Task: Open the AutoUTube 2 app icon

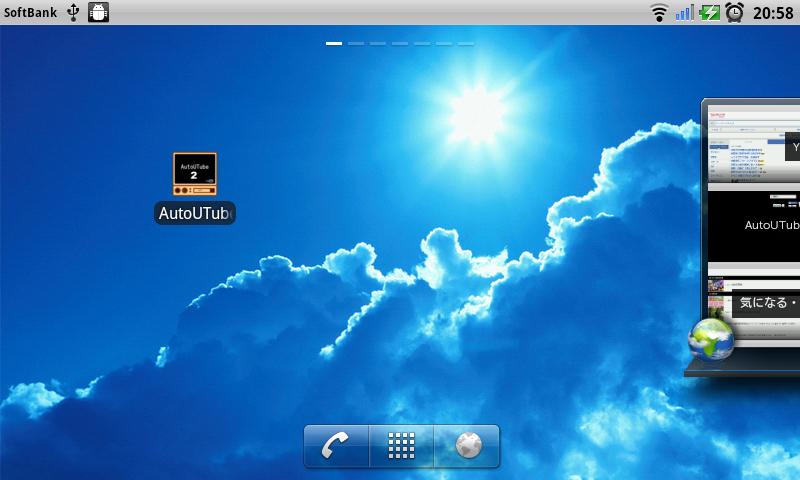Action: pos(194,174)
